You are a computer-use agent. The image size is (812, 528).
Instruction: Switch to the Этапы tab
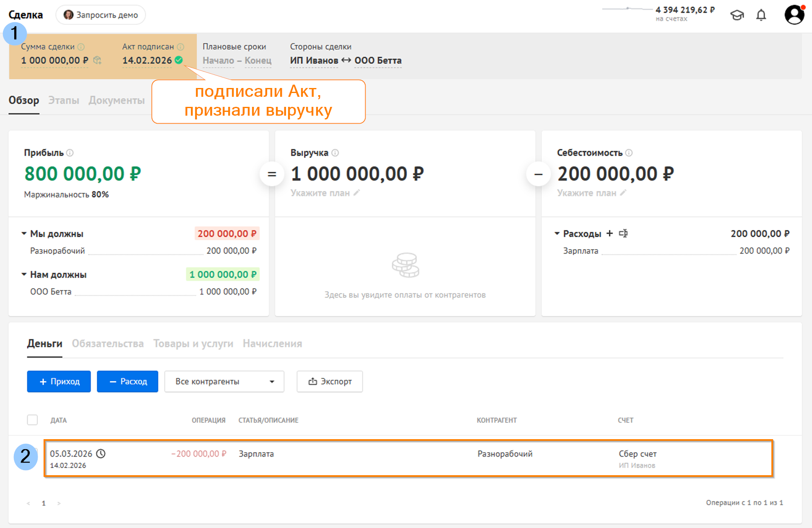tap(64, 101)
